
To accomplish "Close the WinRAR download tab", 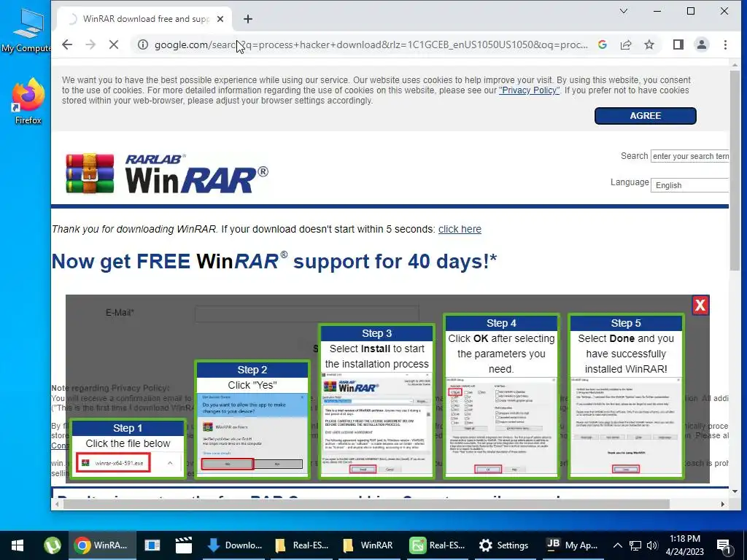I will pyautogui.click(x=220, y=19).
